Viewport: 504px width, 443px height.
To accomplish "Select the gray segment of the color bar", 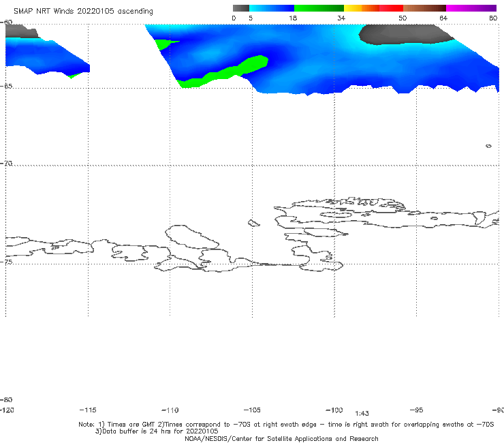I will click(x=240, y=8).
